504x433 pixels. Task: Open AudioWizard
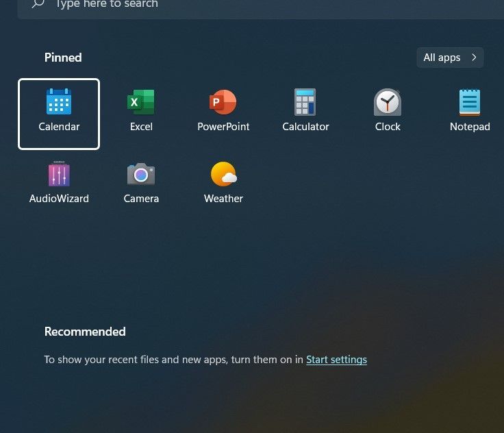coord(59,182)
